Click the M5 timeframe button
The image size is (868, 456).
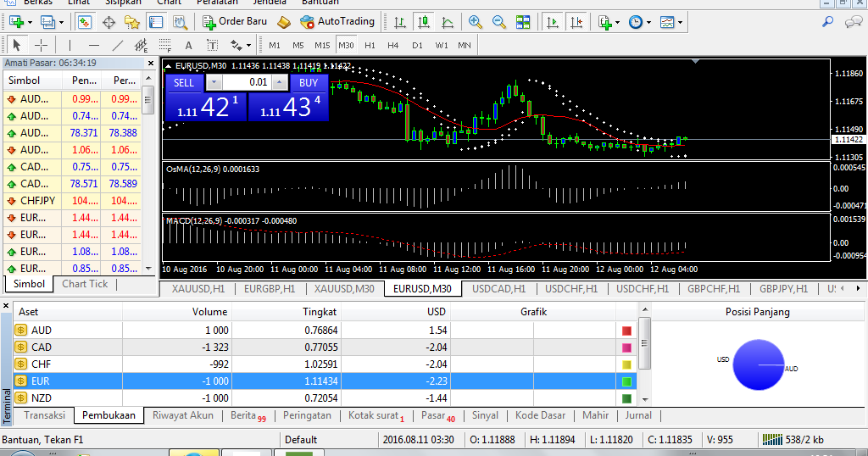point(298,46)
